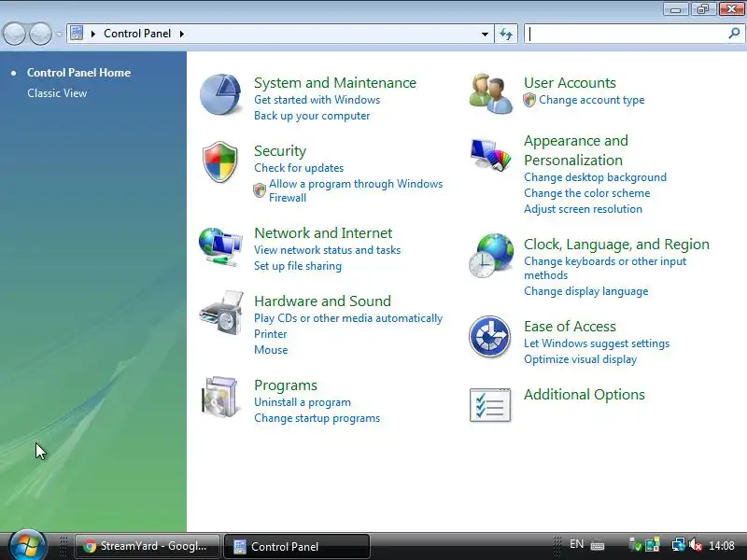Click Adjust screen resolution
This screenshot has width=747, height=560.
click(583, 209)
